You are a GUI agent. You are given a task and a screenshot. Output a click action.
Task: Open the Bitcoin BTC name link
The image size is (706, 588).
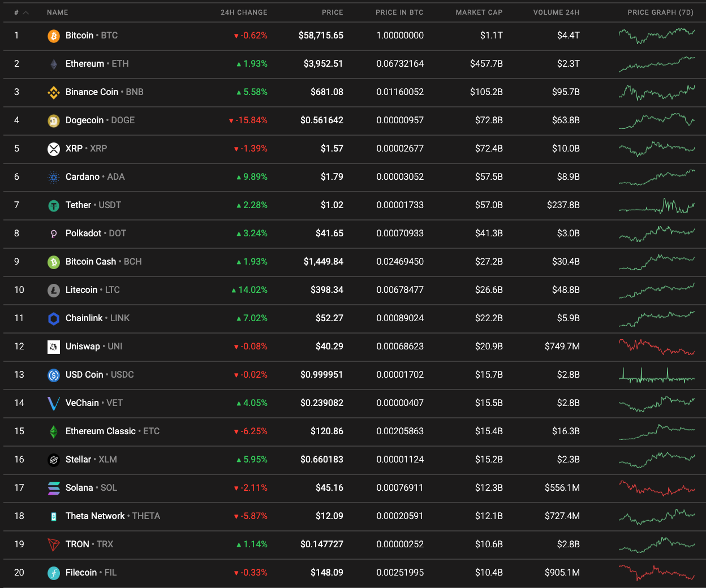pos(92,36)
